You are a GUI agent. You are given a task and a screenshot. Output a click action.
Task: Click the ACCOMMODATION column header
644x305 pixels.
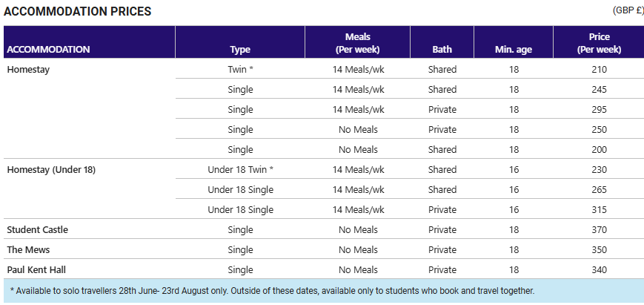[x=48, y=49]
